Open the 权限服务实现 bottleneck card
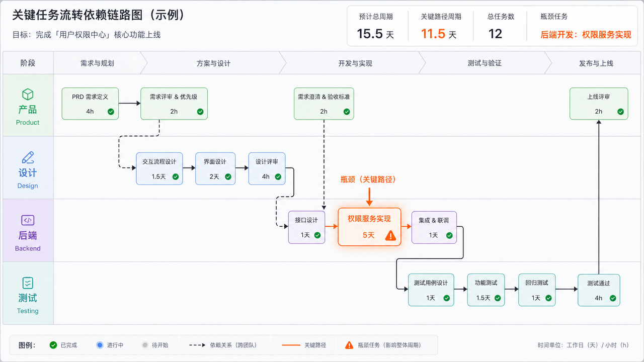Viewport: 644px width, 362px height. pyautogui.click(x=369, y=227)
